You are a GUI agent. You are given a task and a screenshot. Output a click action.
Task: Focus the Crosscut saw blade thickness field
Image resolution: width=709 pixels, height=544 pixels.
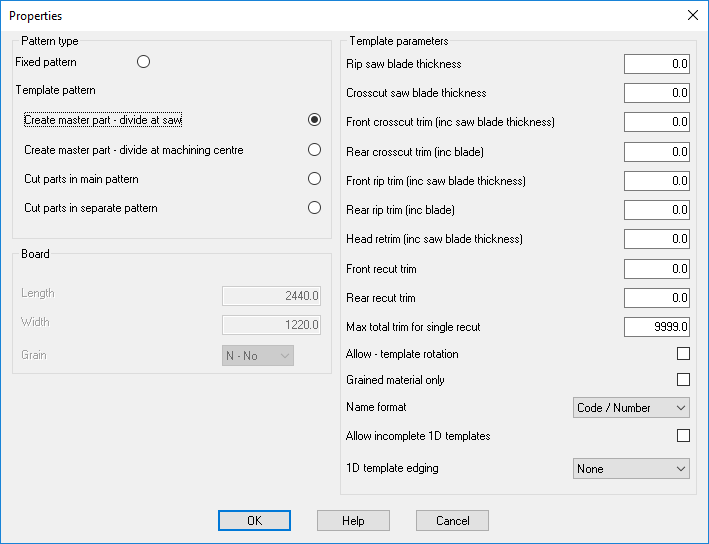(x=657, y=93)
